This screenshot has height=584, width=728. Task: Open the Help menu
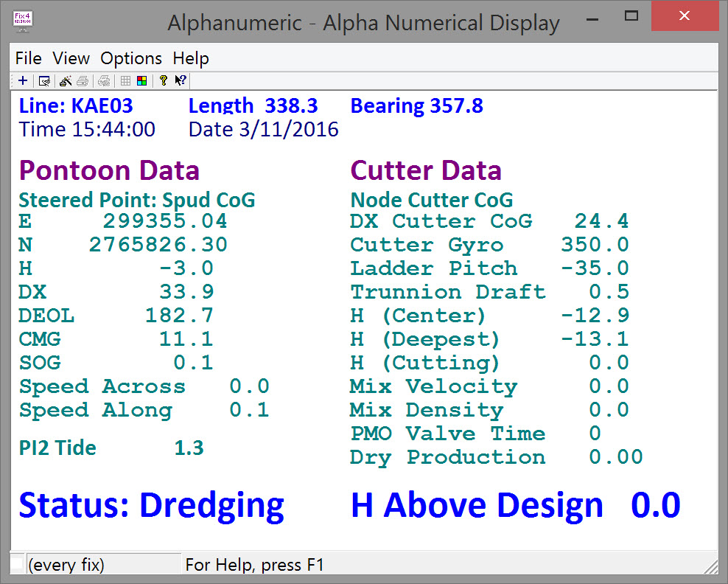191,58
